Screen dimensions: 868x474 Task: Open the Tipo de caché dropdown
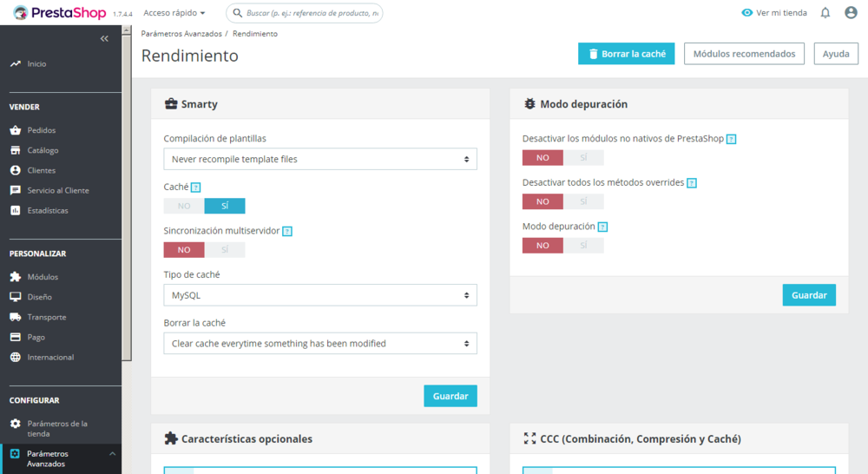(x=320, y=295)
